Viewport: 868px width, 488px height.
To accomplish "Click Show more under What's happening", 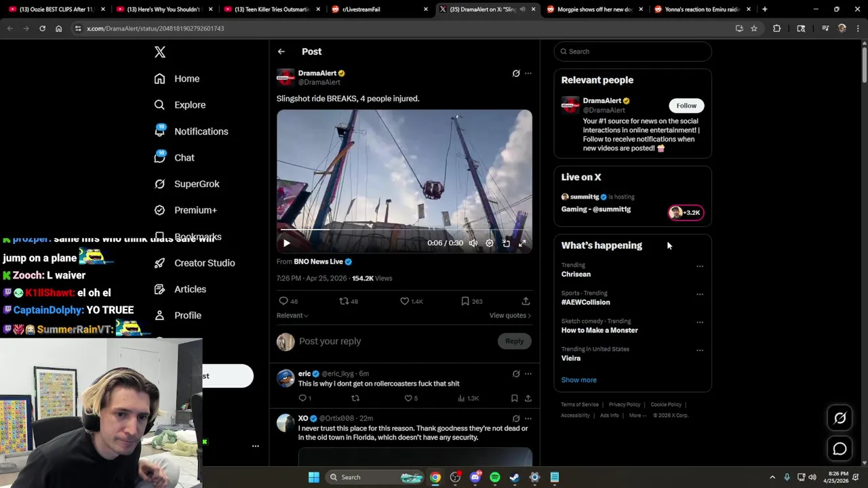I will coord(578,380).
